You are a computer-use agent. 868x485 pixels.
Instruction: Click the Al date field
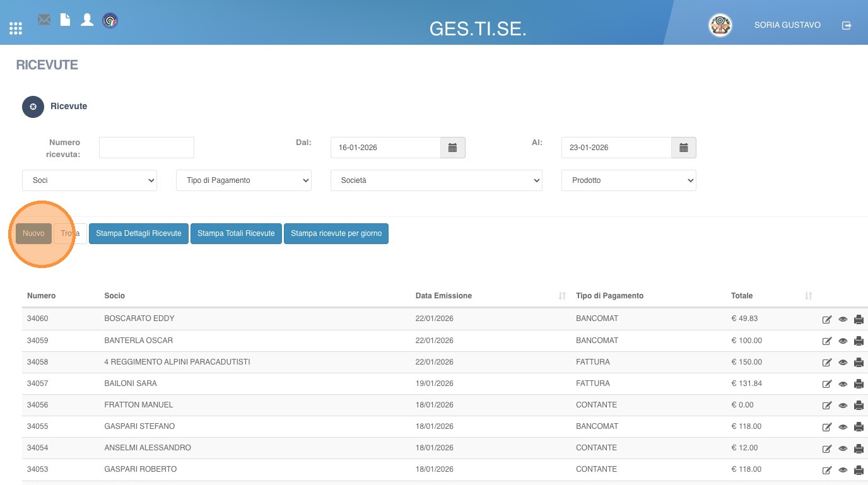coord(616,148)
